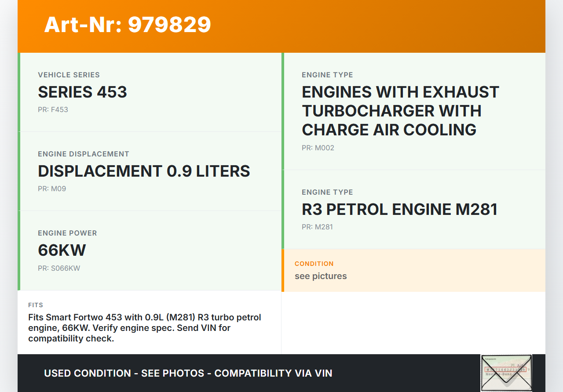This screenshot has height=392, width=563.
Task: Select the exhaust turbocharger engine type text
Action: pyautogui.click(x=400, y=111)
